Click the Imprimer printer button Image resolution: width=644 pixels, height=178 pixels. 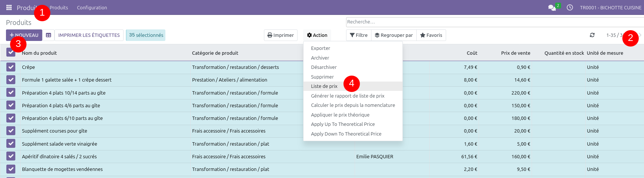click(x=280, y=35)
